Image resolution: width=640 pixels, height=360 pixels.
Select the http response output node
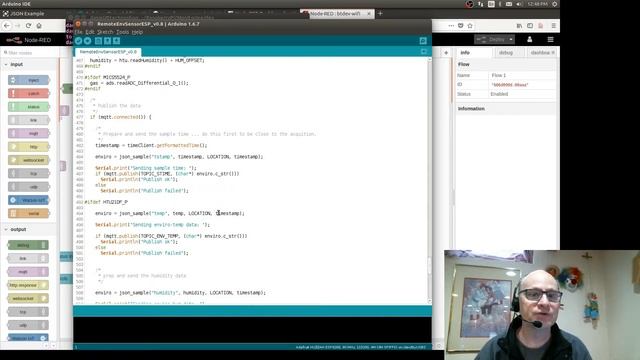28,285
